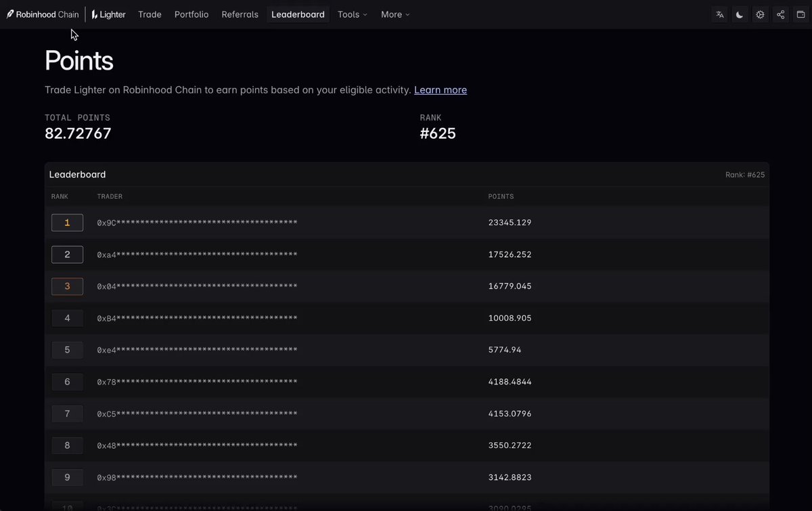Click the points value 4188.4844

click(x=510, y=382)
